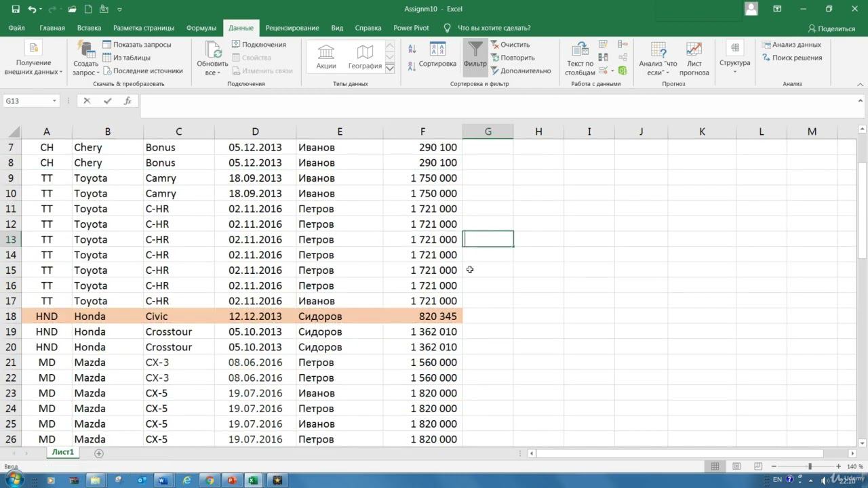Click Анализ данных
Screen dimensions: 868x488
[x=791, y=45]
